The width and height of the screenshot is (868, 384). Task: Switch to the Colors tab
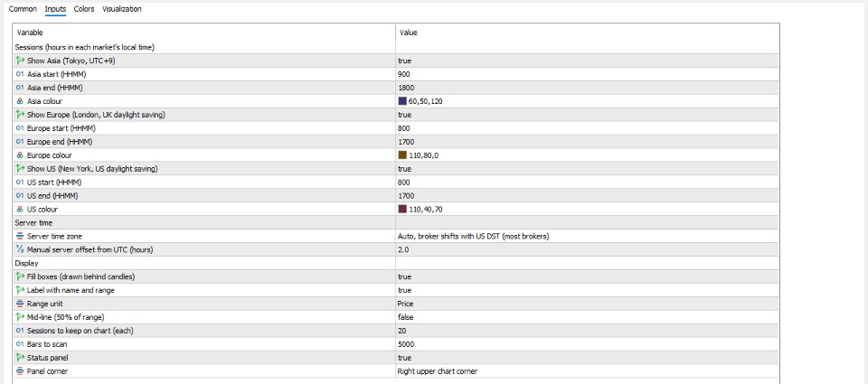click(84, 9)
